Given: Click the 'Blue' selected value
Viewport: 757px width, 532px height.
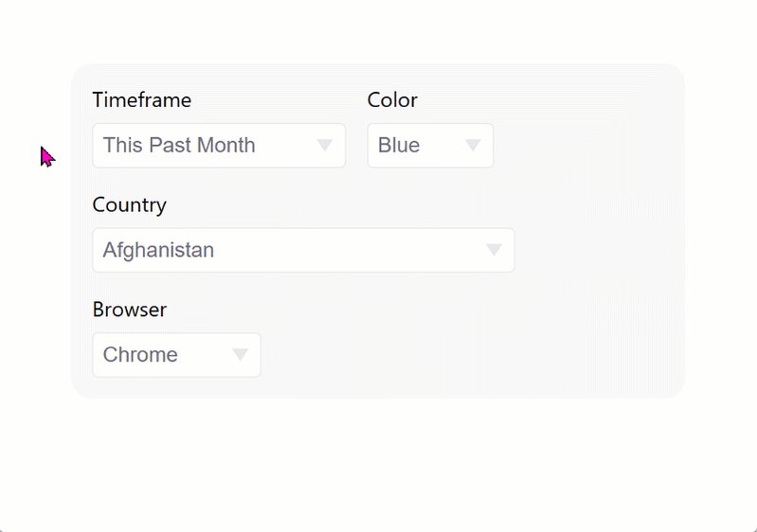Looking at the screenshot, I should point(399,145).
